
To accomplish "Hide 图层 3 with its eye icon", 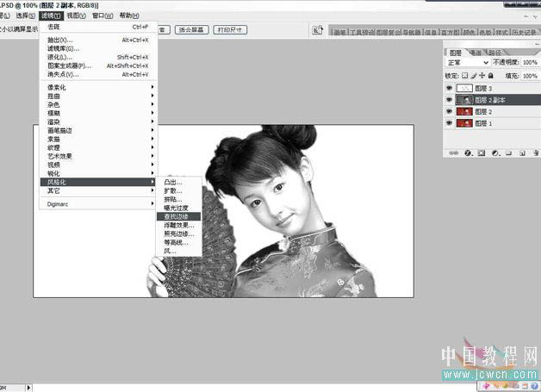I will (449, 89).
